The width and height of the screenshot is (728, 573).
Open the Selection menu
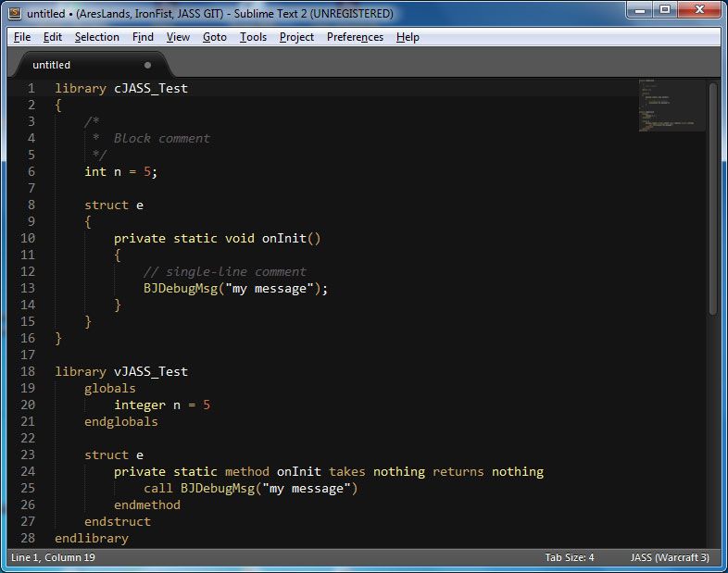coord(97,37)
